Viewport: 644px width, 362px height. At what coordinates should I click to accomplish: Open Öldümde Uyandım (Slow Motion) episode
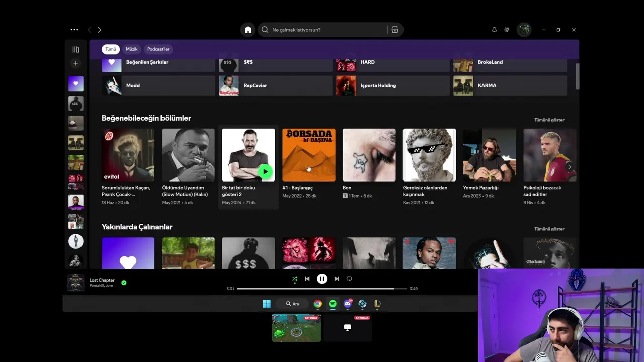pyautogui.click(x=188, y=167)
